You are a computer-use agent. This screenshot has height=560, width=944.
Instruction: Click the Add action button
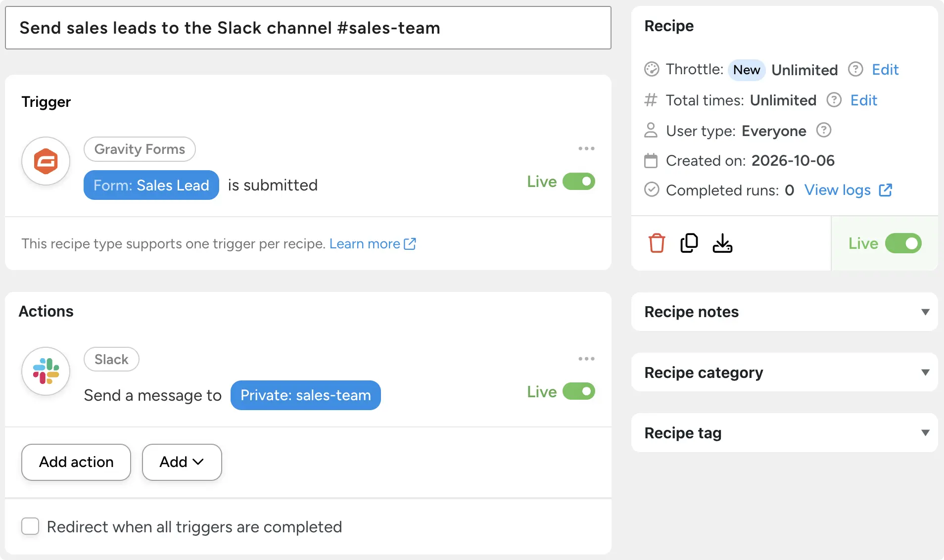pos(76,462)
